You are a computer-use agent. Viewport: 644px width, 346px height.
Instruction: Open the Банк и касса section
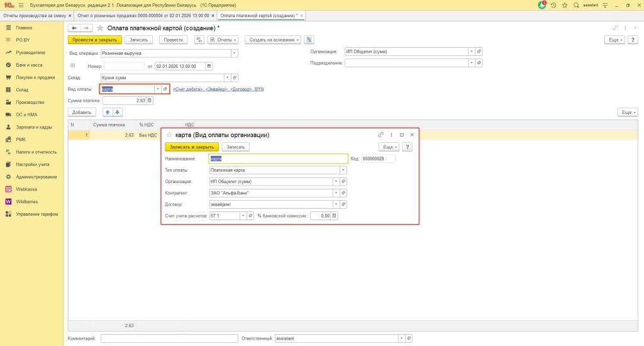click(28, 65)
